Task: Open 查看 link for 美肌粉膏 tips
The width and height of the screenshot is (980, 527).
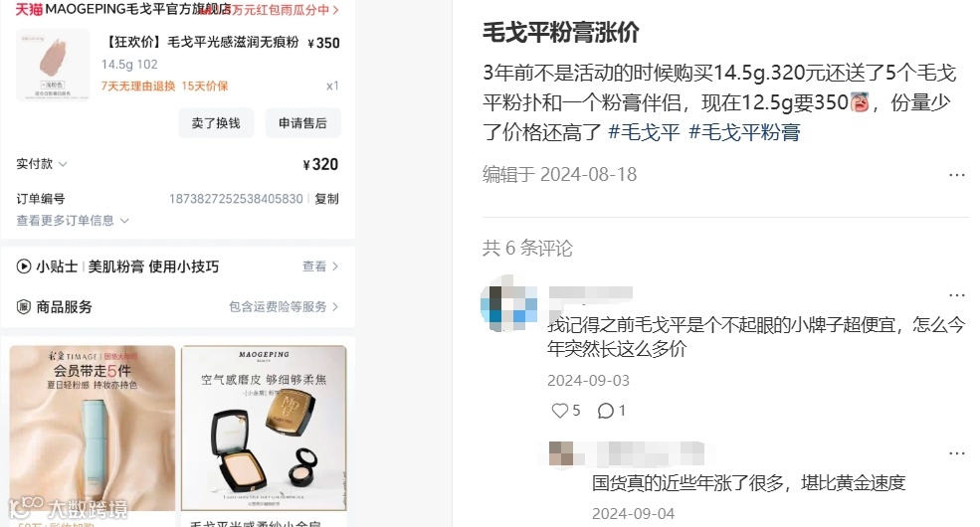Action: pyautogui.click(x=320, y=266)
